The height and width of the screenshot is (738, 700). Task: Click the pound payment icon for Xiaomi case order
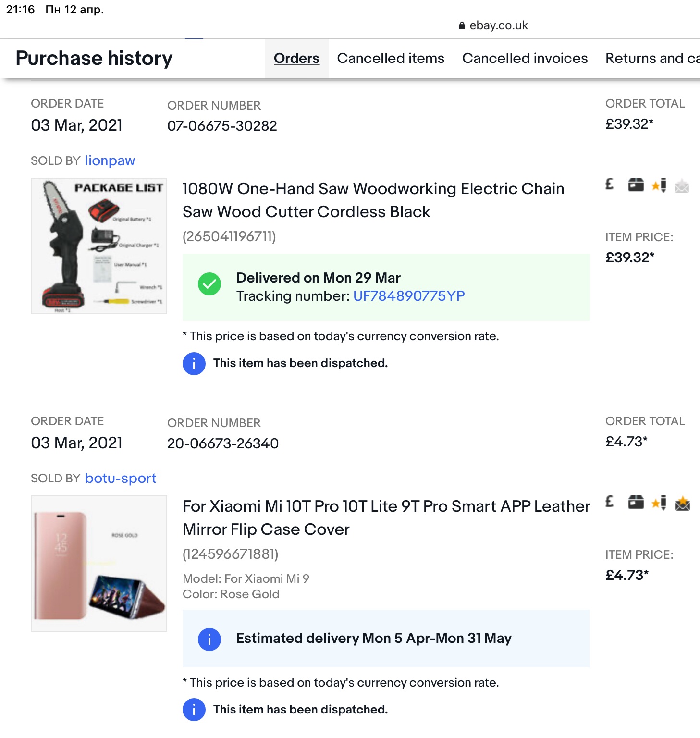pyautogui.click(x=610, y=502)
